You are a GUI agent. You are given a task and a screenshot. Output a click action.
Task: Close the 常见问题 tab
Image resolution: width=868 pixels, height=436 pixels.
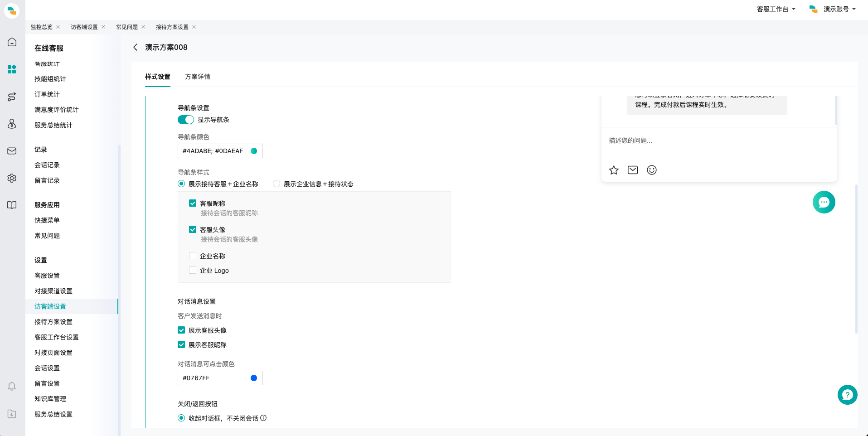143,27
